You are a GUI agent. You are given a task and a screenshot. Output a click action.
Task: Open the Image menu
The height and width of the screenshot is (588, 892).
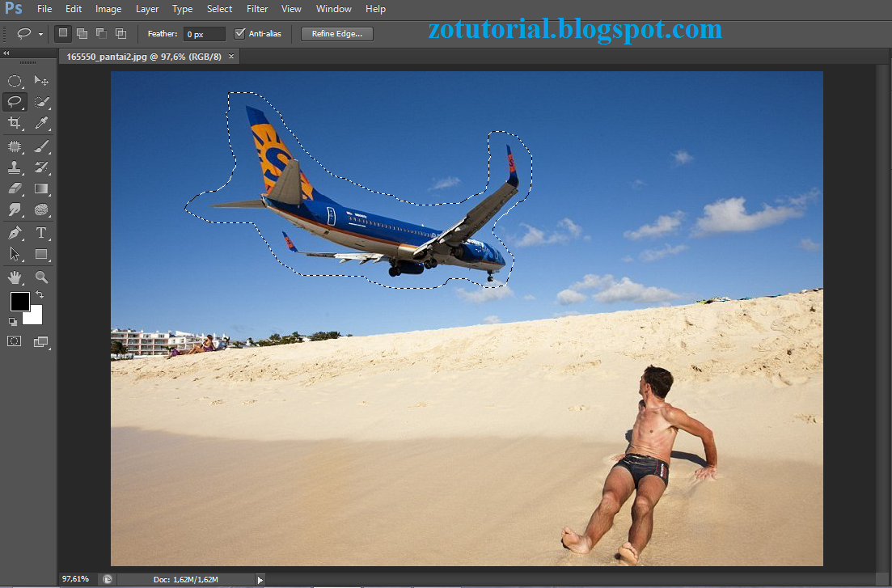[108, 9]
